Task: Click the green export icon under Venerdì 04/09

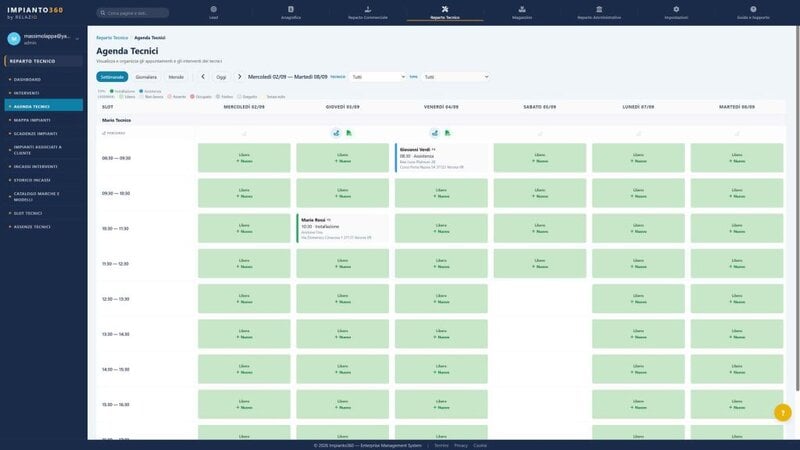Action: 447,133
